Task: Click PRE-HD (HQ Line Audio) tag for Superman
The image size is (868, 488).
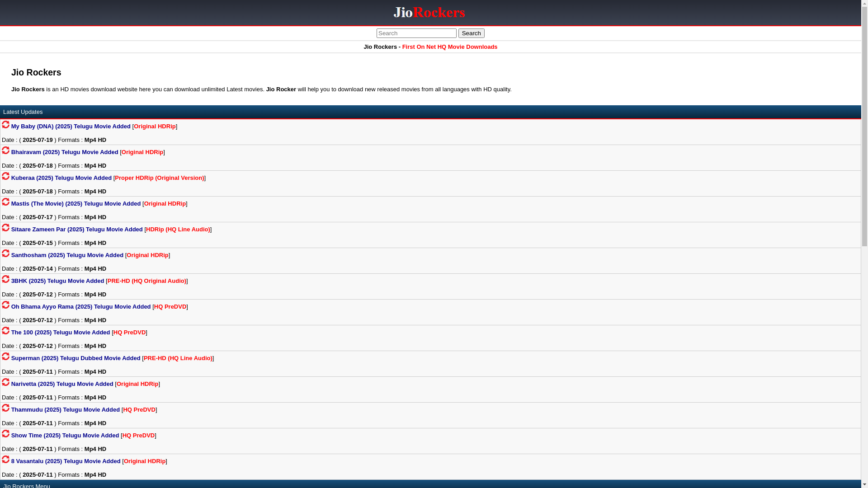Action: click(x=178, y=358)
